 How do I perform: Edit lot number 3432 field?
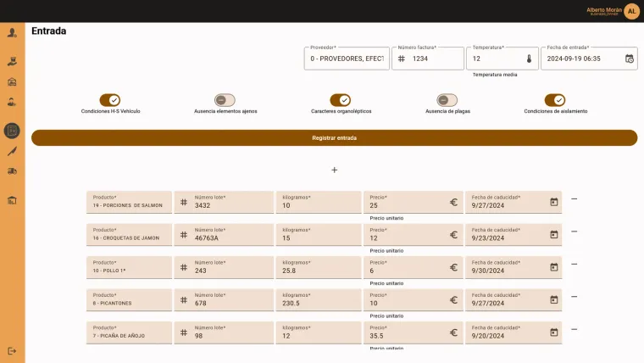click(x=224, y=202)
